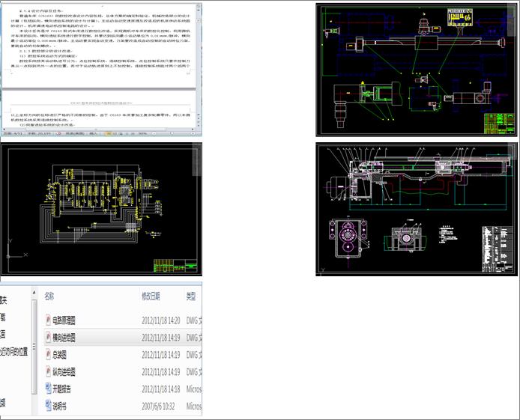
Task: Click the DWG type cell of 总装图
Action: 194,355
